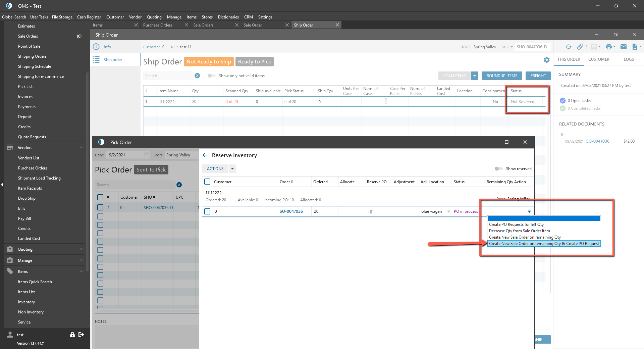The width and height of the screenshot is (644, 349).
Task: Open Shipping Schedule in the sidebar
Action: (35, 66)
